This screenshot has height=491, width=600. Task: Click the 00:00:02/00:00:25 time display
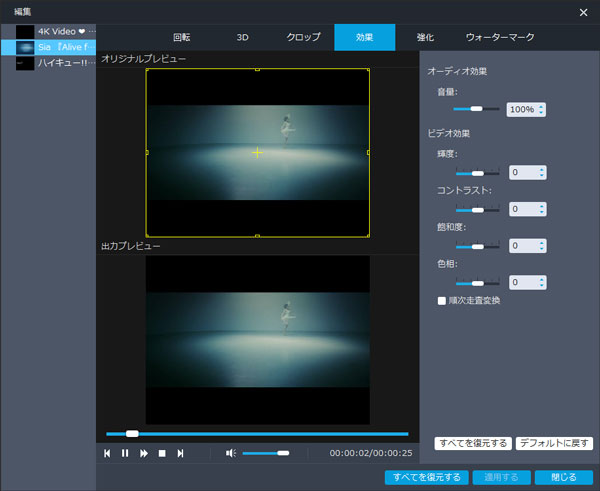pos(371,453)
